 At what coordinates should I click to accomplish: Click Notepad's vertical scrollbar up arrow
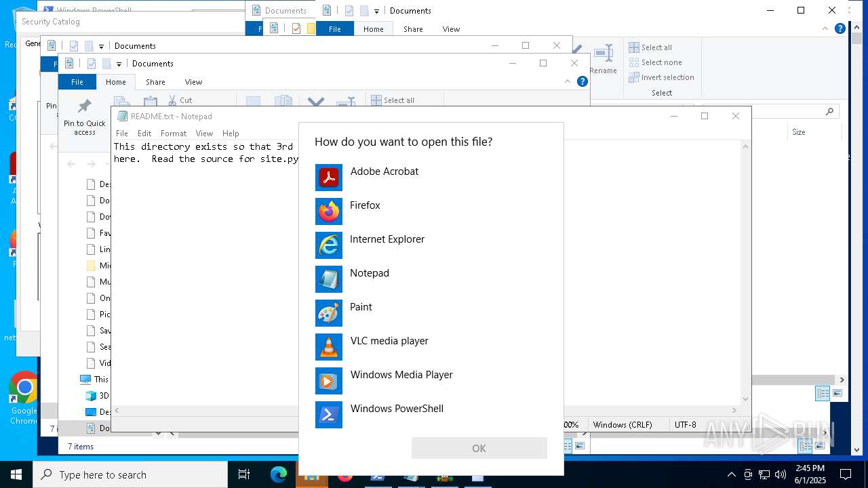pyautogui.click(x=745, y=146)
